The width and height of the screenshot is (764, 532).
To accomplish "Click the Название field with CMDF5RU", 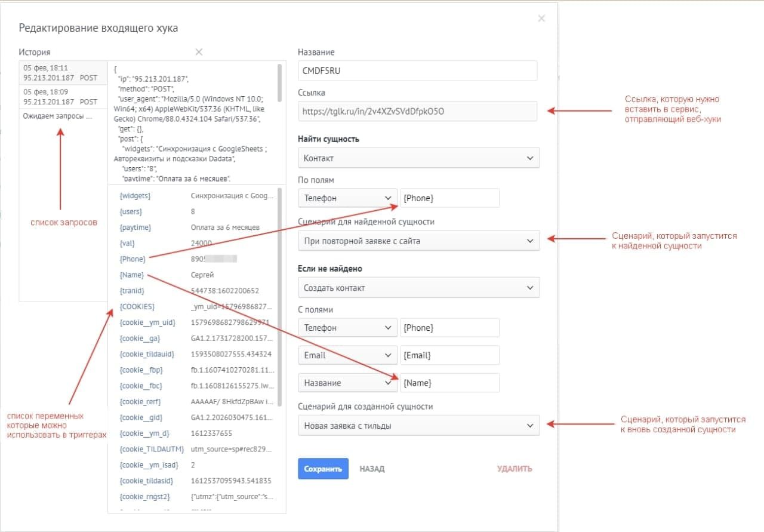I will [418, 70].
